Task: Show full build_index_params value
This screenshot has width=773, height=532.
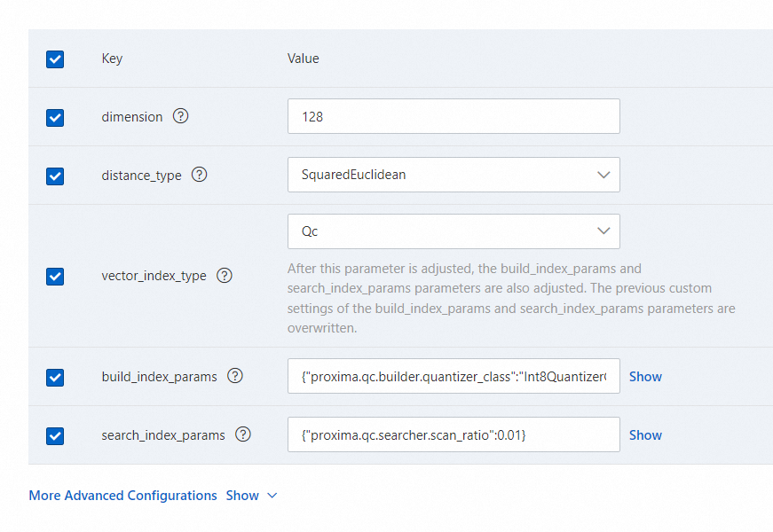Action: pos(645,376)
